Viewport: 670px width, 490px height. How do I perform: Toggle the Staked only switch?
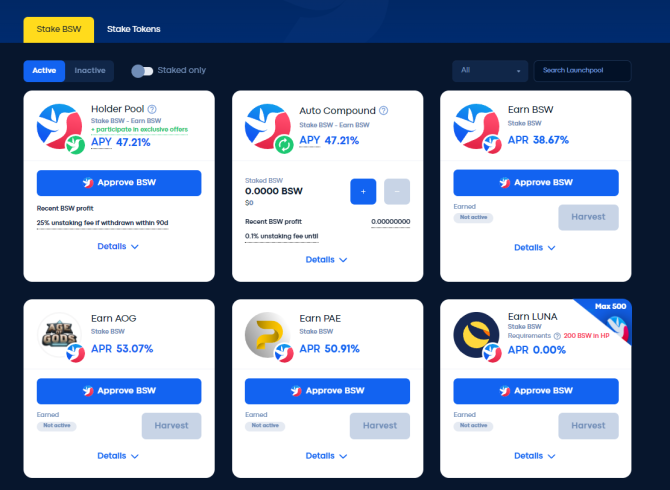coord(142,71)
